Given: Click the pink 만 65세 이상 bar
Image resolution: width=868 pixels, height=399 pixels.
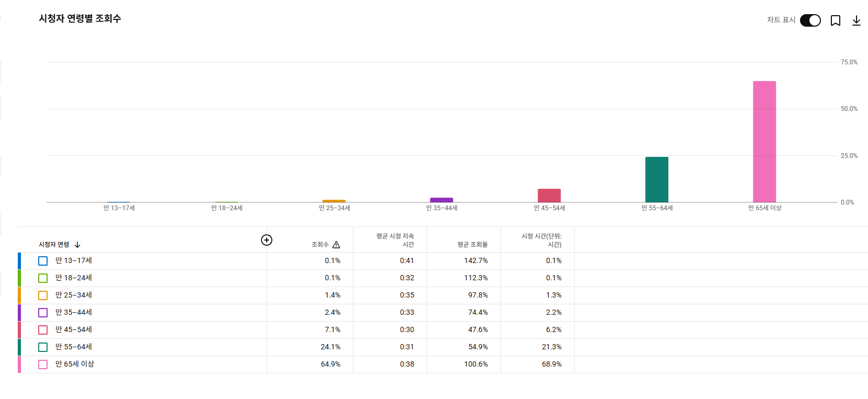Looking at the screenshot, I should coord(764,142).
